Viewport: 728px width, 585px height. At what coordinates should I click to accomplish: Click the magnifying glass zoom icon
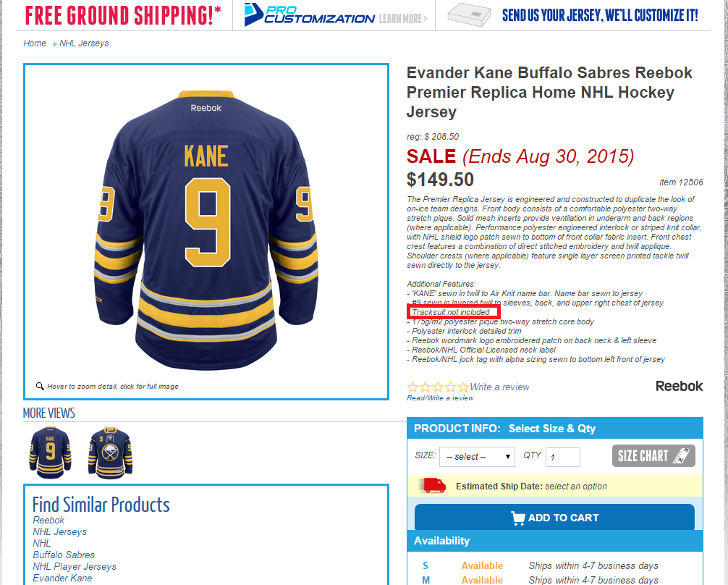40,386
